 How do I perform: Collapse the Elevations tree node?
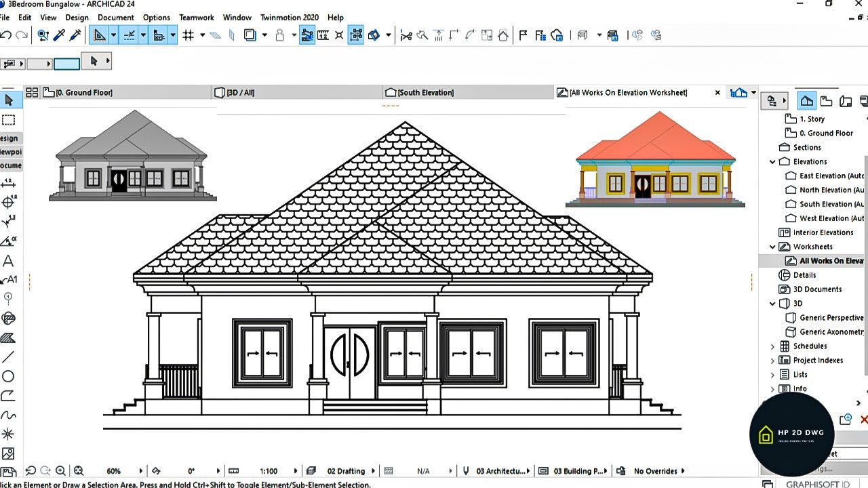(x=772, y=162)
